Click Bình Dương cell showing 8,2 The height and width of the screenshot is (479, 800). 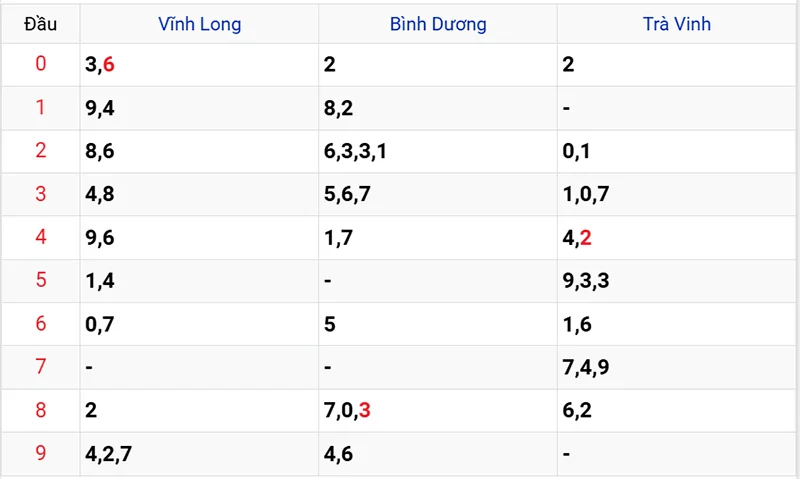(337, 108)
